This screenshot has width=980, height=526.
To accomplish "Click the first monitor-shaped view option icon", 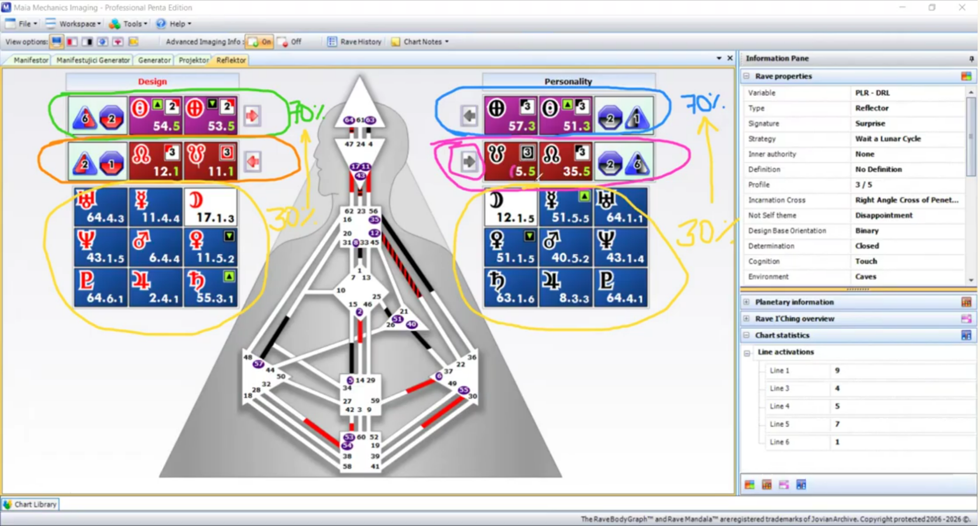I will pos(56,42).
